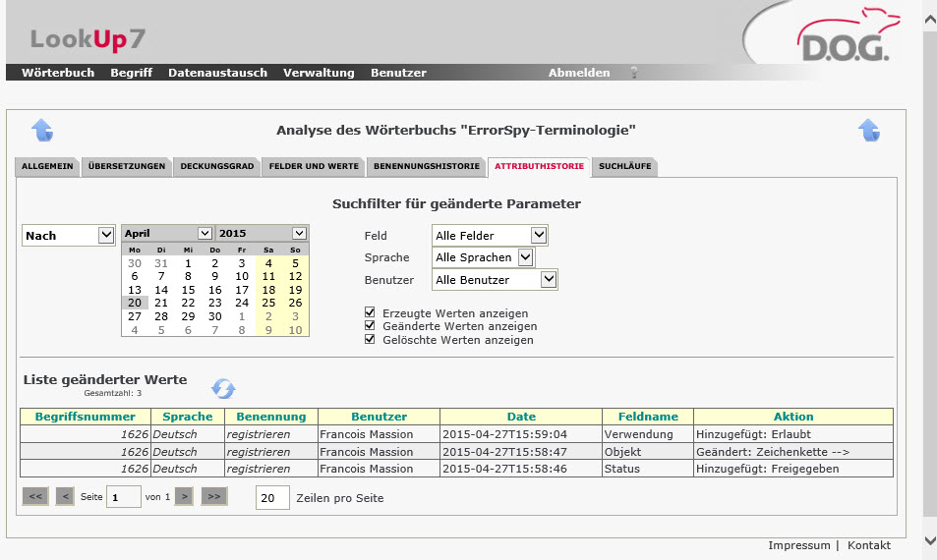Click the left blue up-arrow icon

tap(42, 130)
